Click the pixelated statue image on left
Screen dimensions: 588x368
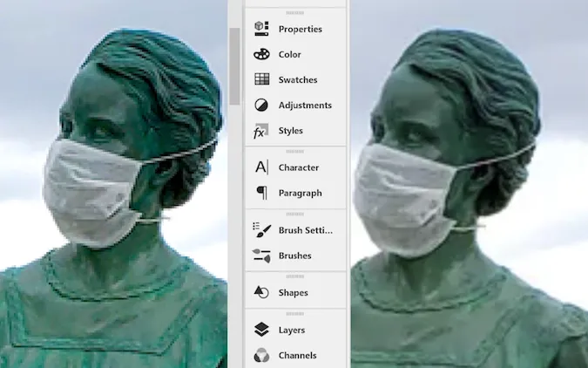pos(113,184)
